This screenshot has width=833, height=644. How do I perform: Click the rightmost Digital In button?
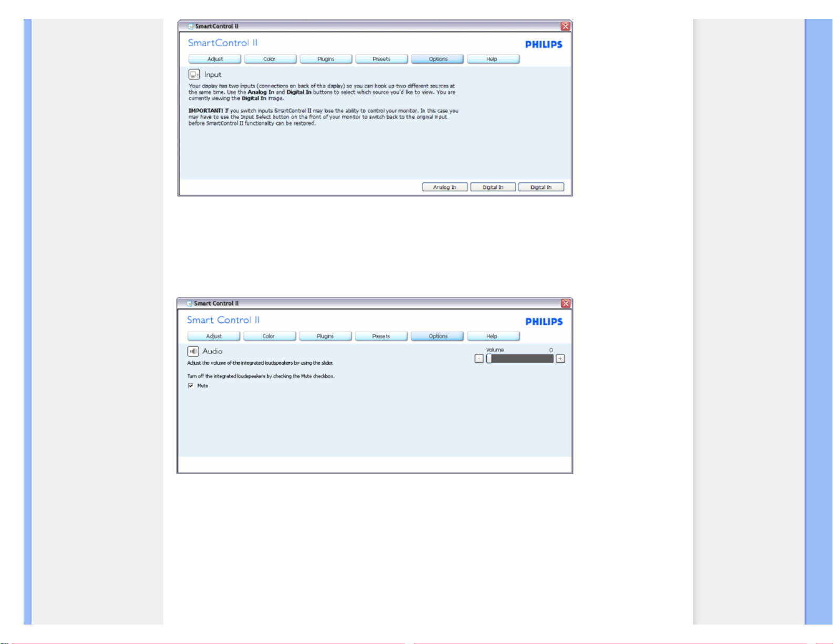coord(541,187)
